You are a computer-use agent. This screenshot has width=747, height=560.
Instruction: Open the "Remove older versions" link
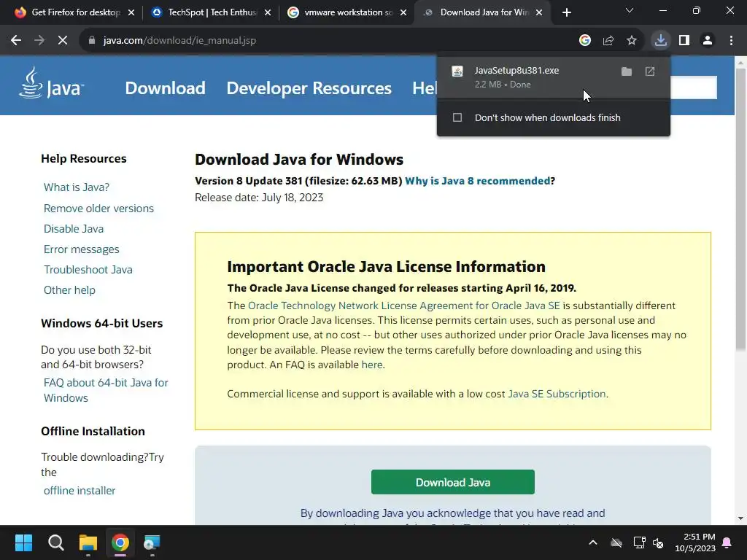click(98, 208)
